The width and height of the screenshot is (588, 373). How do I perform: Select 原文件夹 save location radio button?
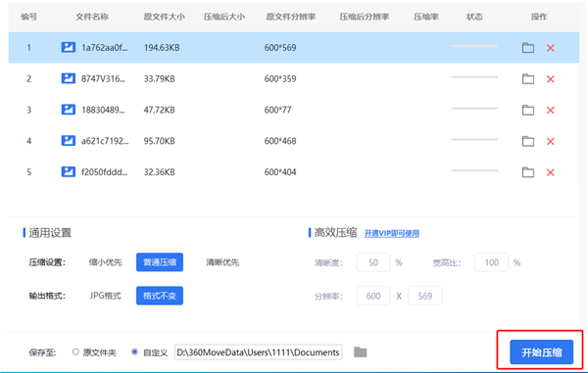click(75, 352)
